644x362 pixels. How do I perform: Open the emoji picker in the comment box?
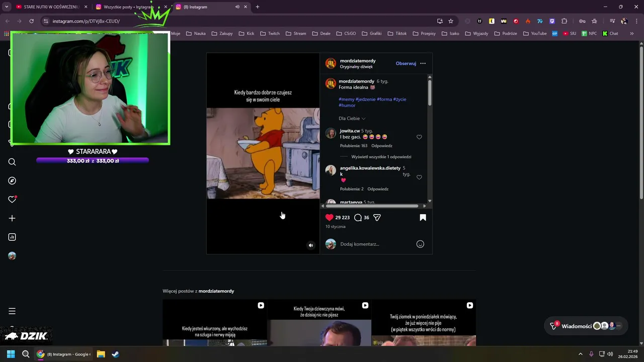click(x=420, y=244)
